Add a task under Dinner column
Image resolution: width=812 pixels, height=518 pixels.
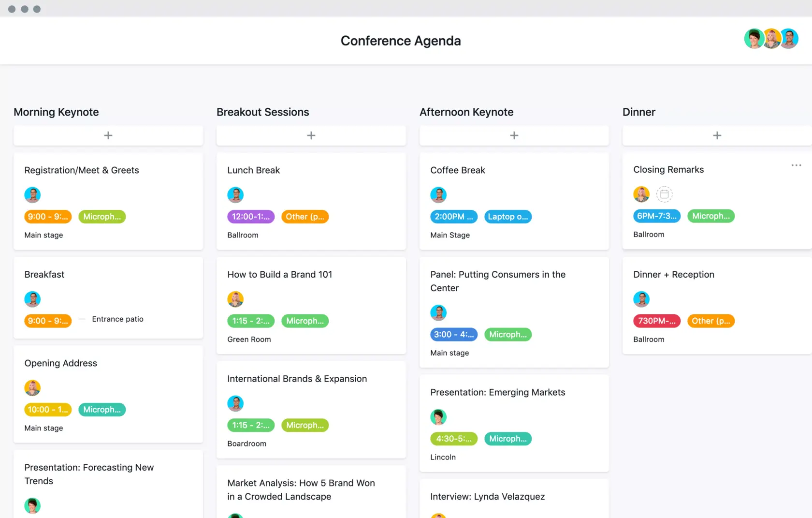(x=717, y=135)
